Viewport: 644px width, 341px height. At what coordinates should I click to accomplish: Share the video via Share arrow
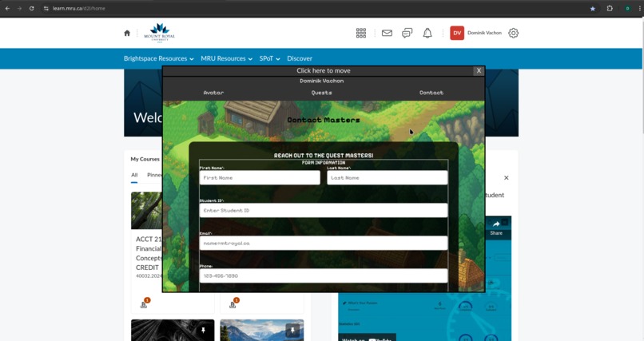coord(496,228)
